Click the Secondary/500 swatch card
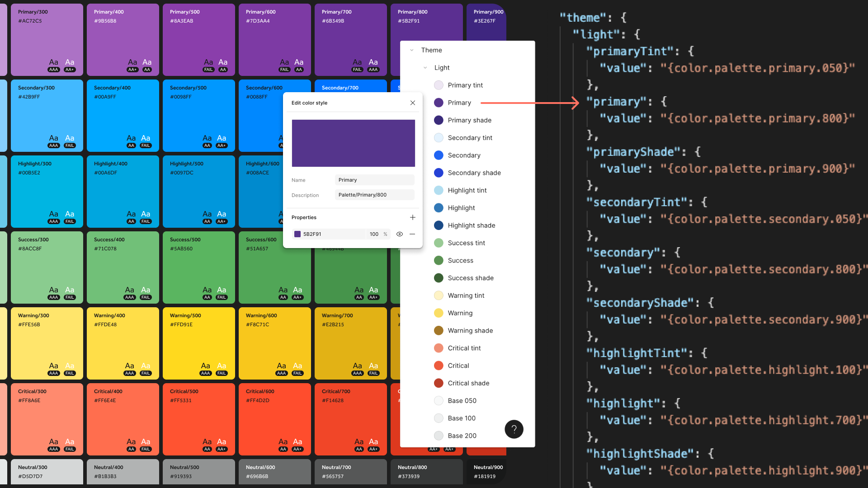The height and width of the screenshot is (488, 868). click(199, 116)
